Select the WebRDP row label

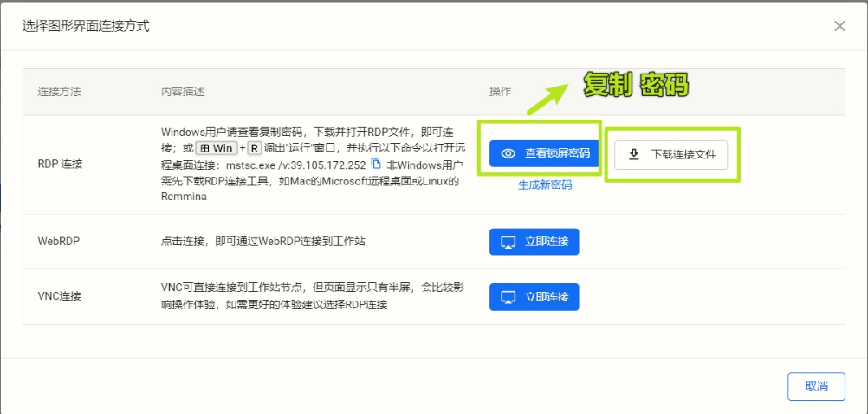coord(59,242)
